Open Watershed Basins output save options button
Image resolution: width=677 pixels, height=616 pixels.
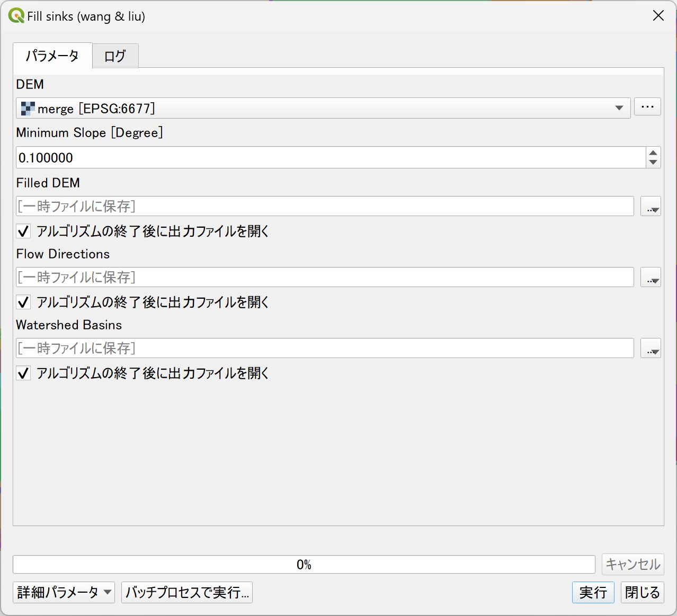point(651,348)
